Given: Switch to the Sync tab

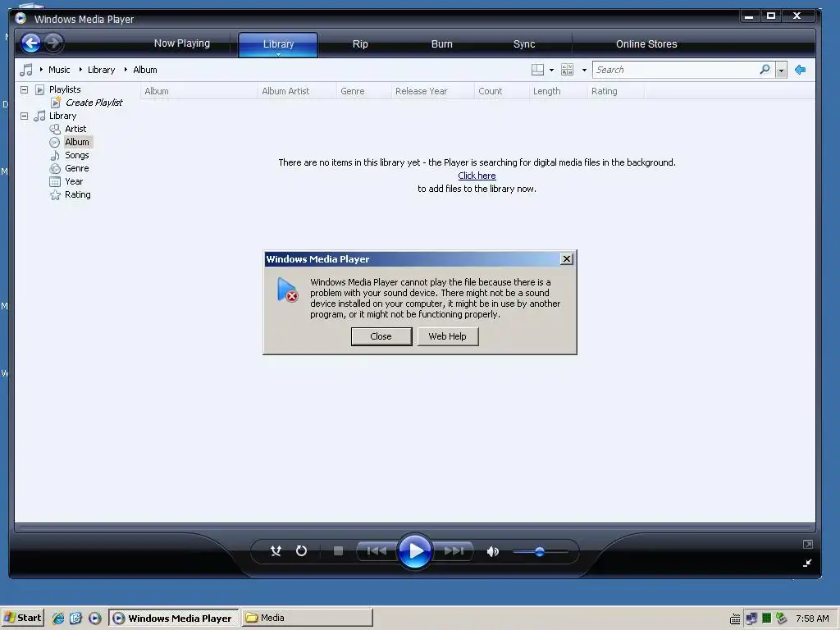Looking at the screenshot, I should tap(524, 44).
